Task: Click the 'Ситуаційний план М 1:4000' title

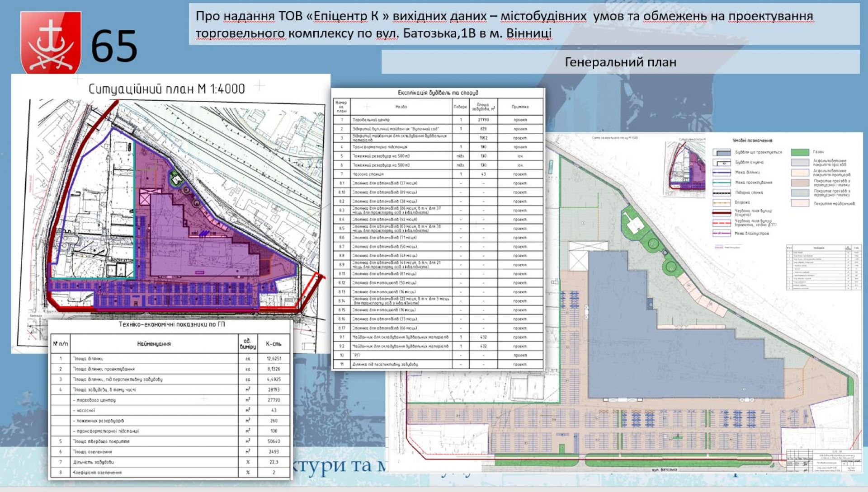Action: [166, 89]
